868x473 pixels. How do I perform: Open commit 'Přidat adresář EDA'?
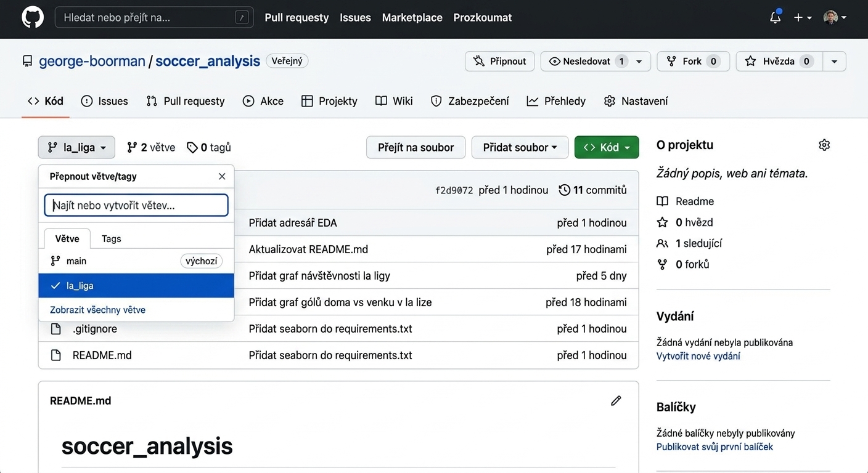click(293, 223)
